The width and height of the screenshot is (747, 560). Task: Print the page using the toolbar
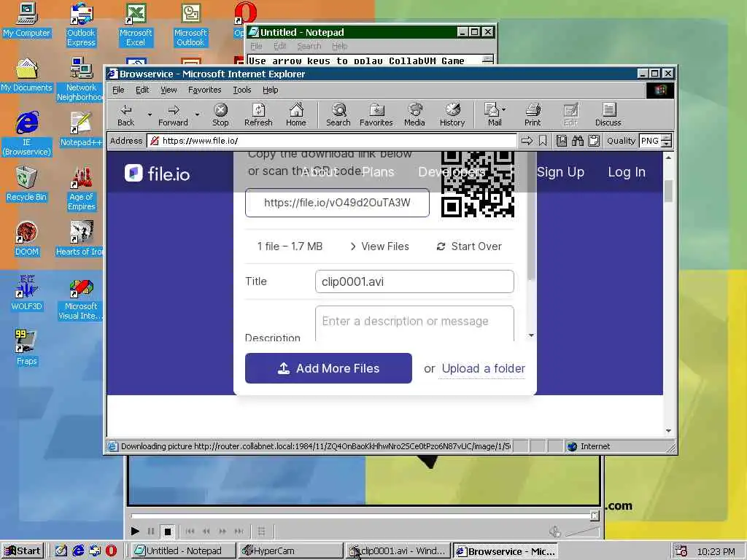coord(533,114)
